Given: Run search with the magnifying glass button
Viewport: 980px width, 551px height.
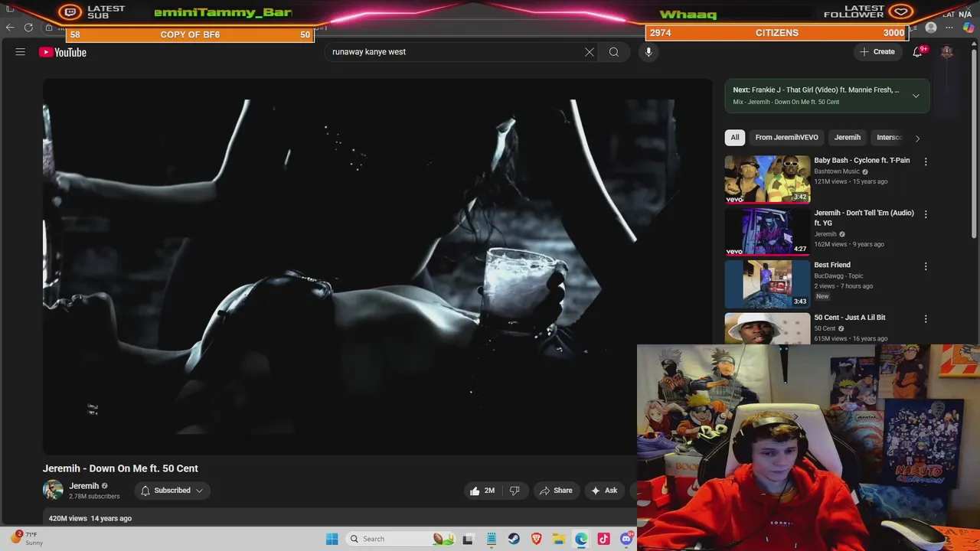Looking at the screenshot, I should [x=614, y=52].
